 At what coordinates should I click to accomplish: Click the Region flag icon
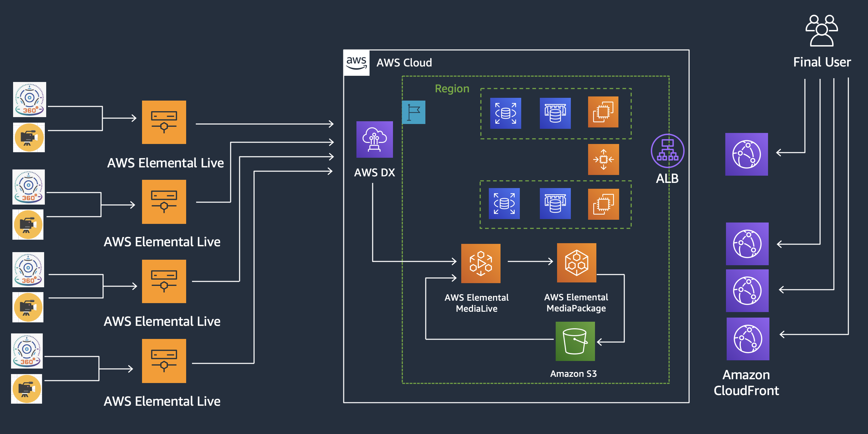[413, 112]
